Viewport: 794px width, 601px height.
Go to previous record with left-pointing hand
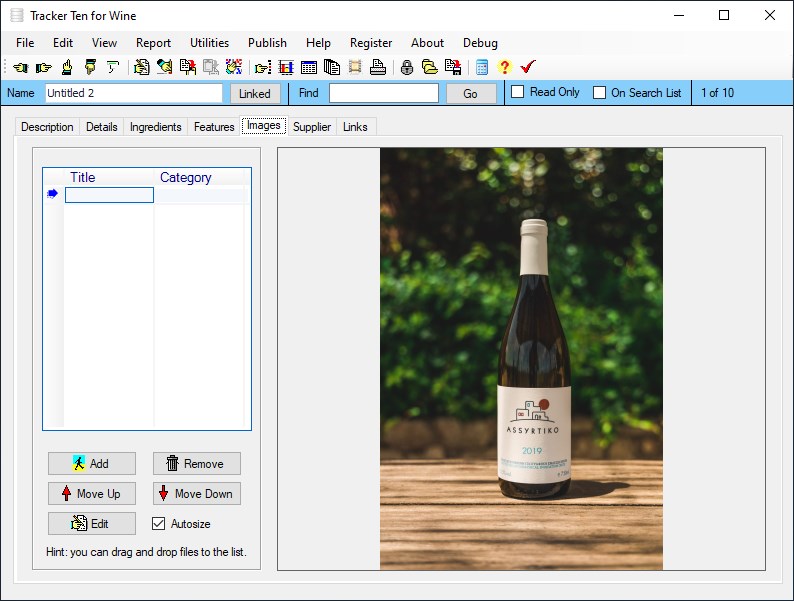click(20, 68)
